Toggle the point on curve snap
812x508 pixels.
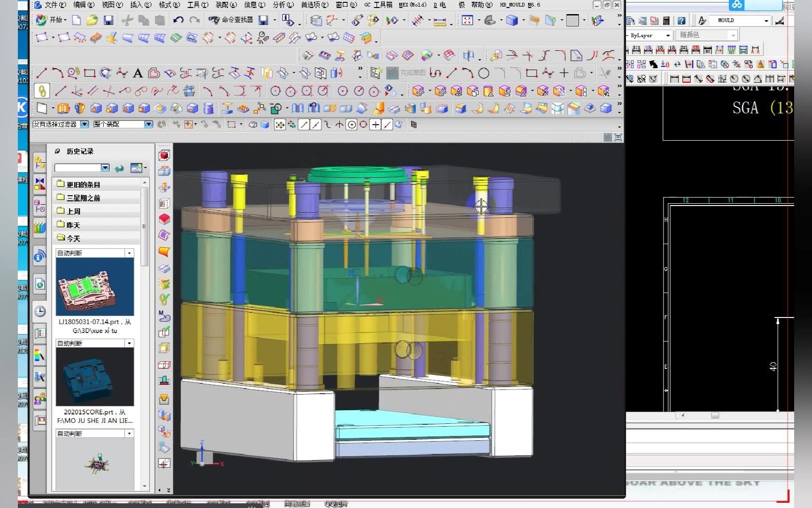click(387, 125)
